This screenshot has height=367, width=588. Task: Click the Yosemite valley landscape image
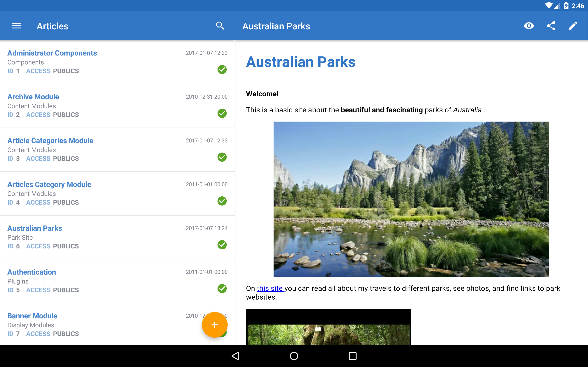tap(411, 199)
